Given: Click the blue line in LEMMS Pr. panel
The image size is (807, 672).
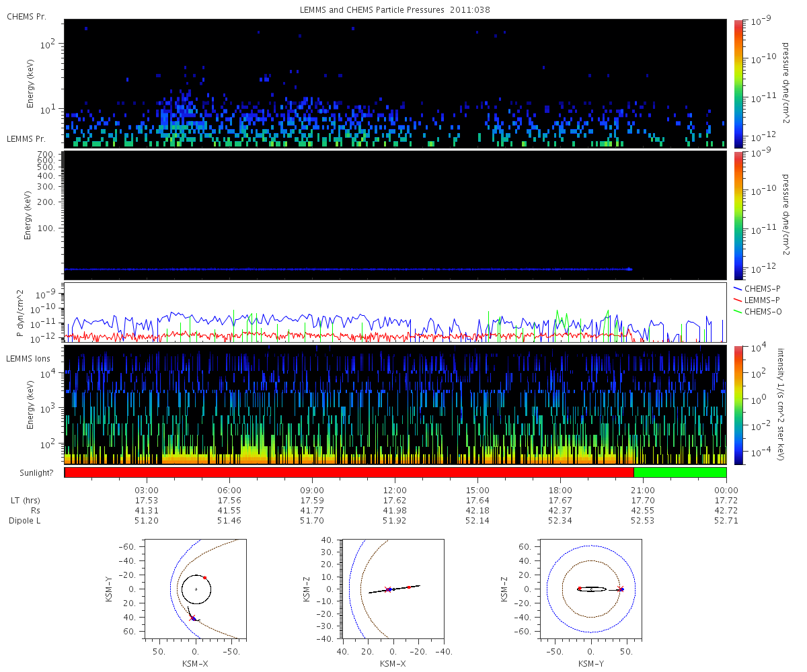Looking at the screenshot, I should pyautogui.click(x=348, y=269).
